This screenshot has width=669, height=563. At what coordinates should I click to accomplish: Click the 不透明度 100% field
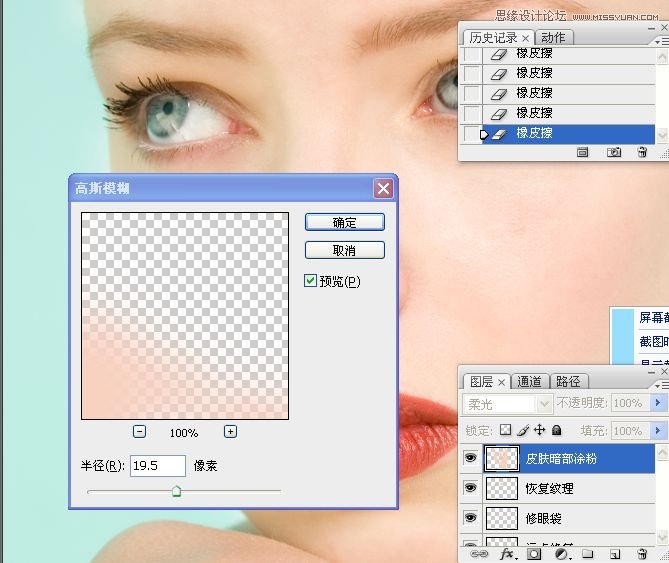(631, 403)
